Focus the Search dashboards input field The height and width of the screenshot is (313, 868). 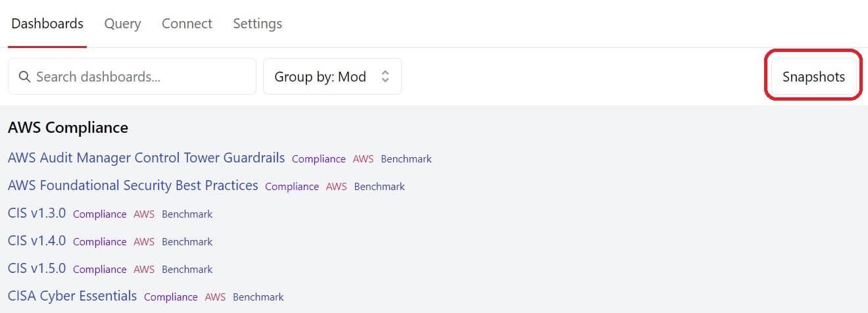pyautogui.click(x=132, y=76)
